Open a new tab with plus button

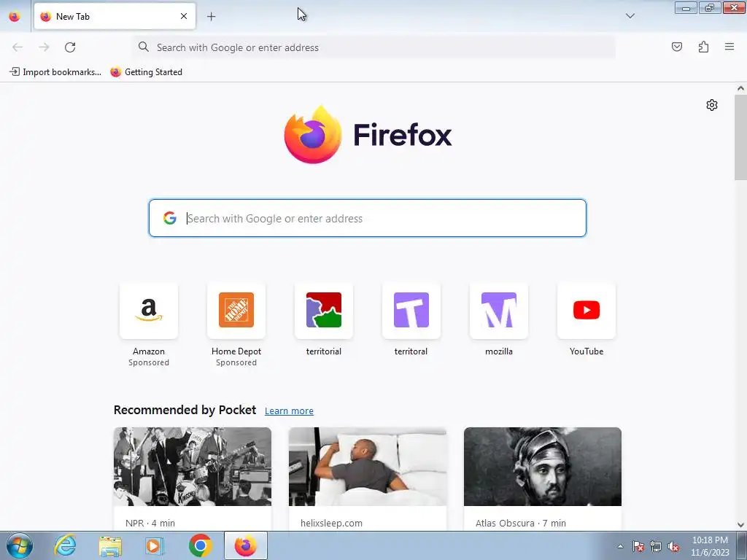pyautogui.click(x=211, y=17)
